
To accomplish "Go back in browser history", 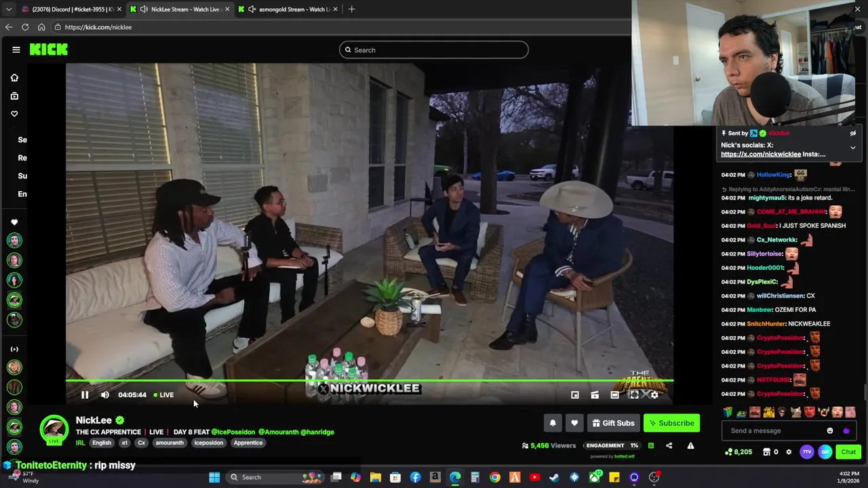I will (8, 27).
